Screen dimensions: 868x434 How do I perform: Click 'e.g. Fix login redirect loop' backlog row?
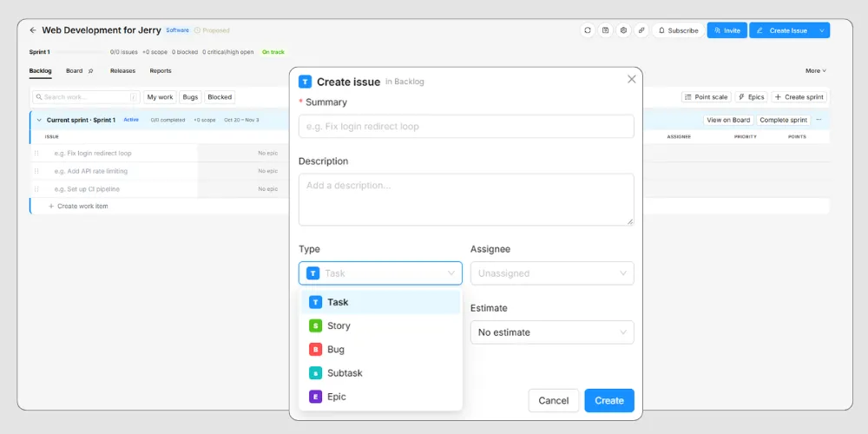tap(93, 154)
